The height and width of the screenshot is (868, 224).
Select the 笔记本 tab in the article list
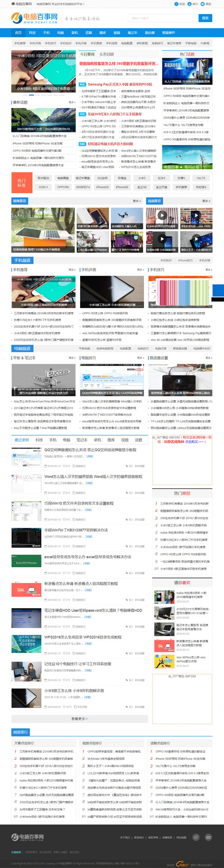[x=82, y=440]
